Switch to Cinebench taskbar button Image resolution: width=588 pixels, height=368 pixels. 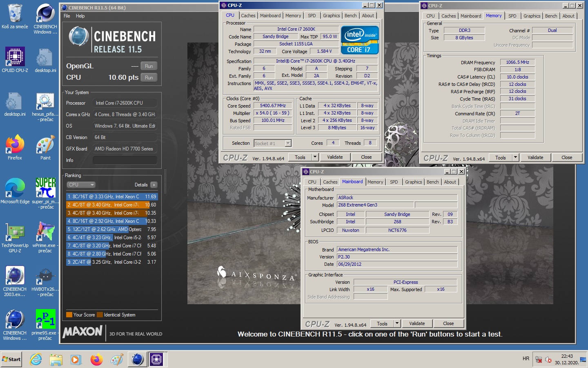(x=138, y=359)
